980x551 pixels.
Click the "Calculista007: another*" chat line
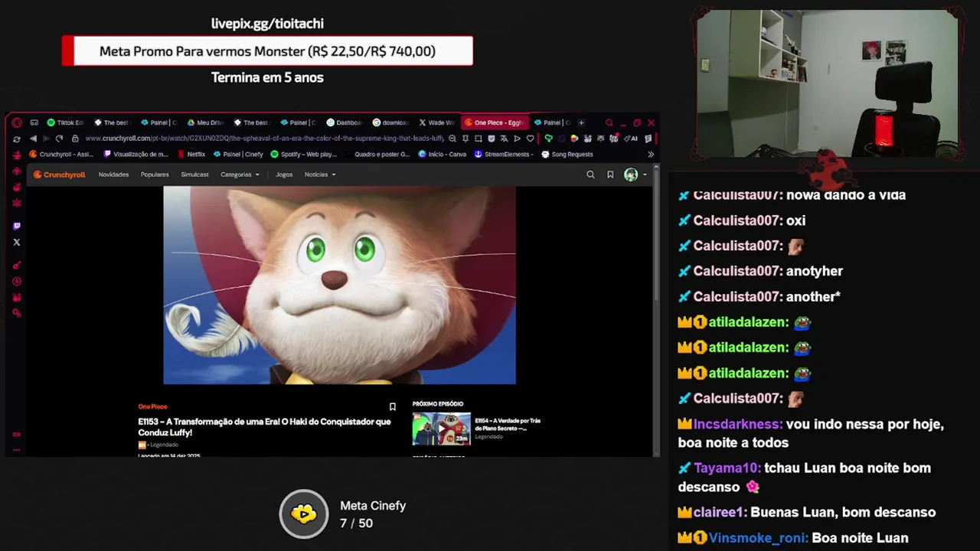coord(759,296)
